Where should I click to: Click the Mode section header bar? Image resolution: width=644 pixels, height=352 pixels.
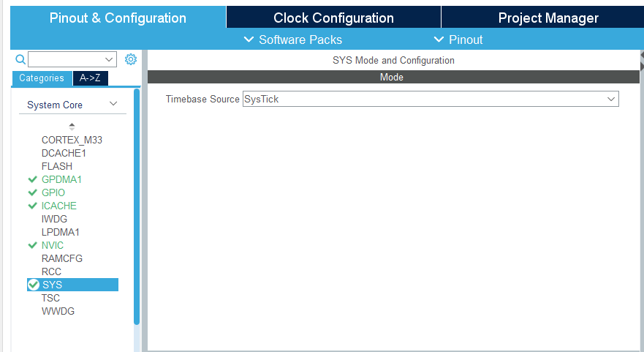[393, 77]
